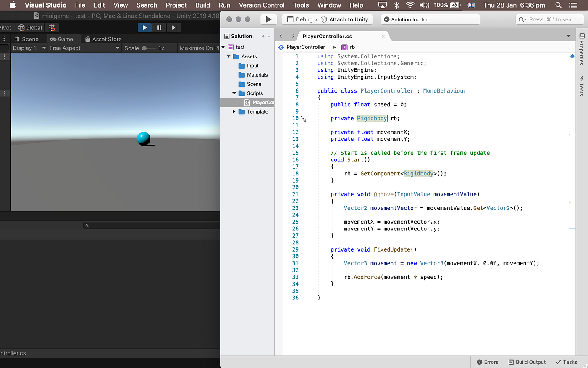This screenshot has width=588, height=368.
Task: Select the Scene folder in Solution
Action: click(250, 84)
